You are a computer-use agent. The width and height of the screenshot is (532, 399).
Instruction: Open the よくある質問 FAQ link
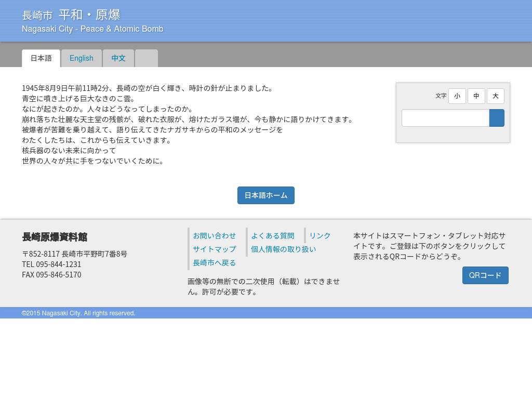tap(273, 236)
